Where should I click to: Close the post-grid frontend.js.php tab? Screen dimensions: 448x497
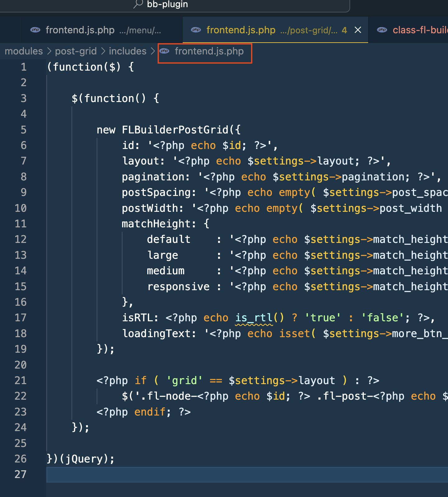click(358, 30)
